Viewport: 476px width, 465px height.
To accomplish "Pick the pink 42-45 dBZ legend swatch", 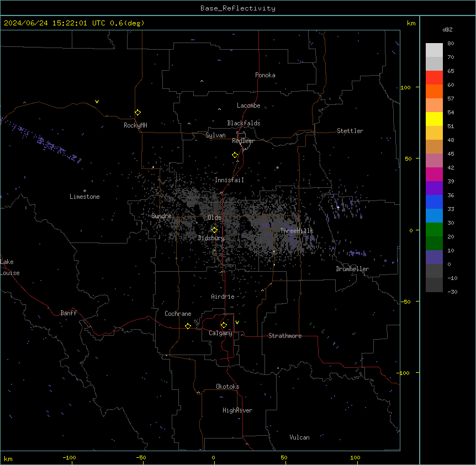I will (x=434, y=161).
